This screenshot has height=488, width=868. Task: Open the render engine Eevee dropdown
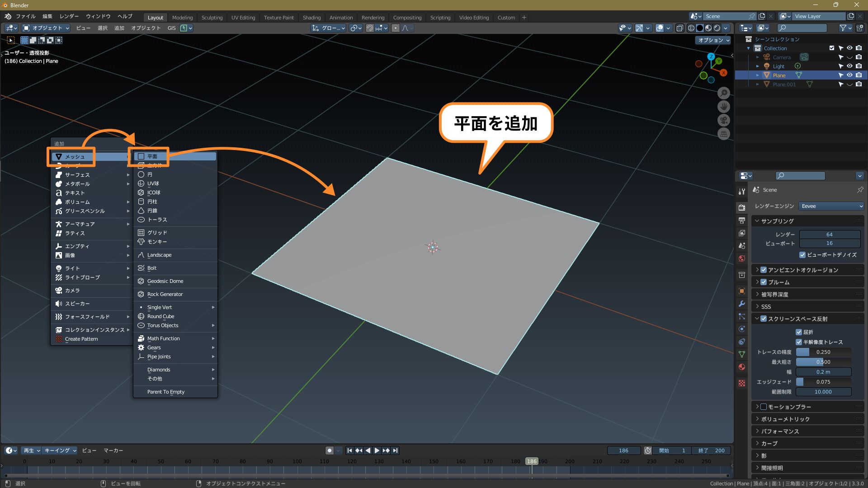pos(831,206)
